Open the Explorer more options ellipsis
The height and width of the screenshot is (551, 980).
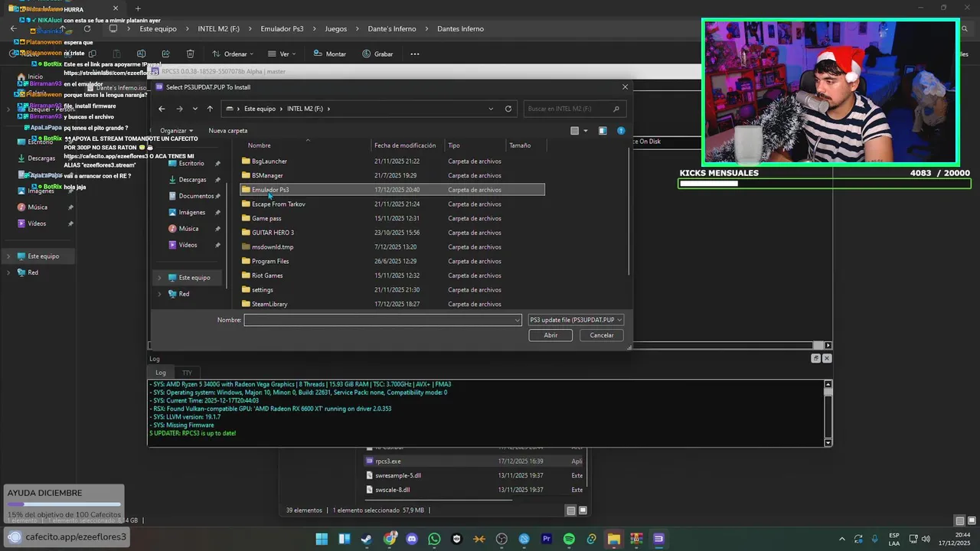415,54
